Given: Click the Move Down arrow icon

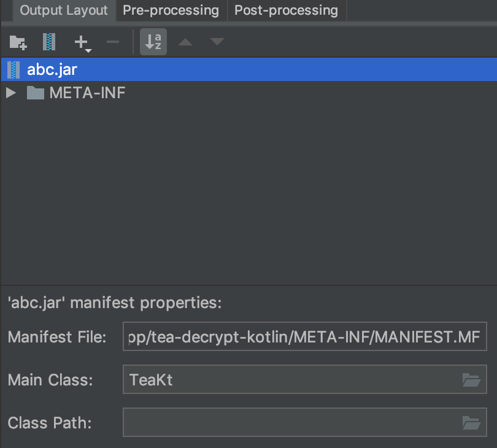Looking at the screenshot, I should pos(217,42).
